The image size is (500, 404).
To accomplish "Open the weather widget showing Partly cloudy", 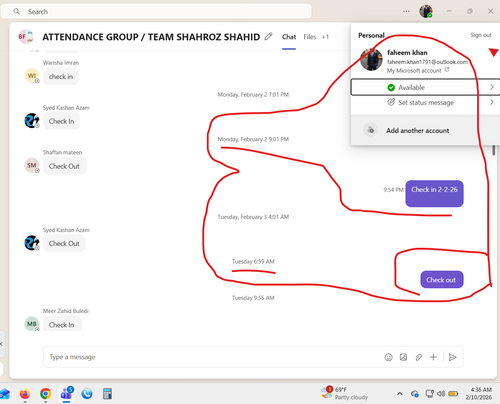I will (344, 393).
